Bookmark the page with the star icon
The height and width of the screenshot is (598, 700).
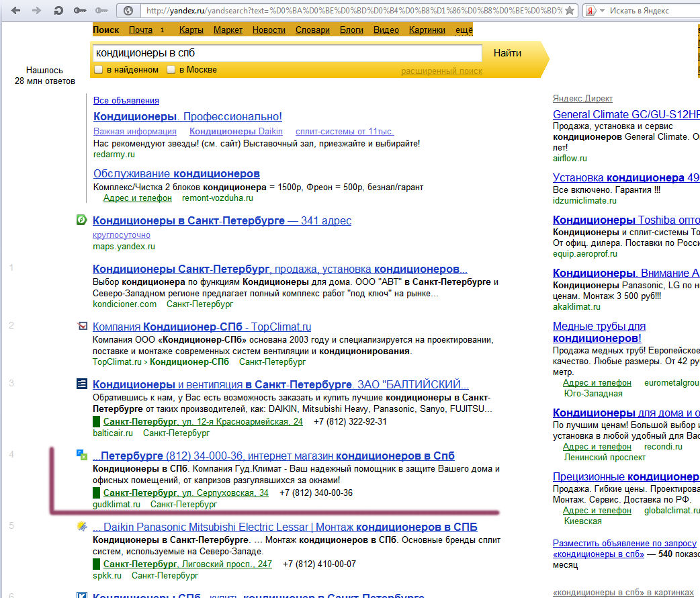pos(570,11)
